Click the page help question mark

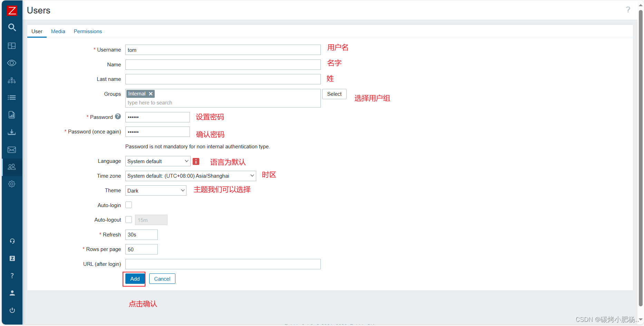(628, 10)
